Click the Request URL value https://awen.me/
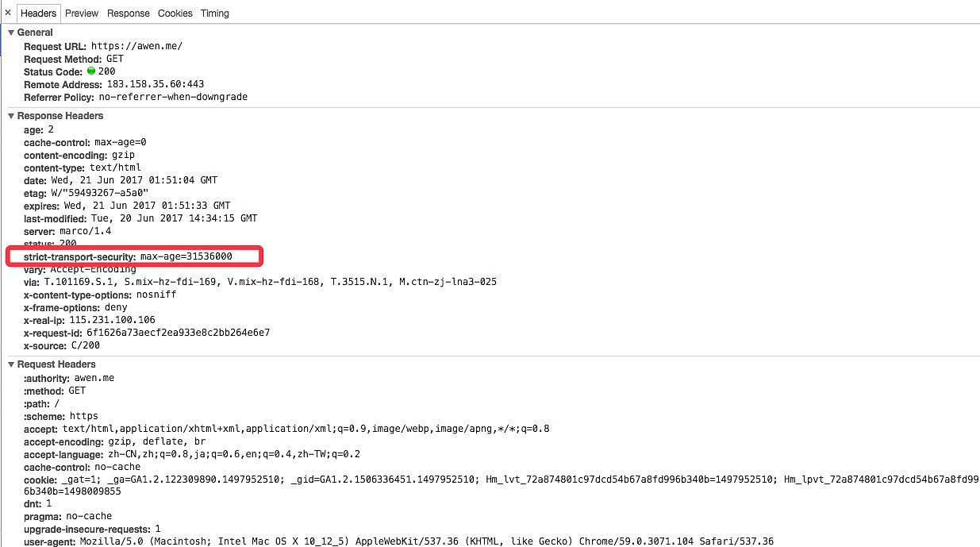The width and height of the screenshot is (980, 547). 136,46
